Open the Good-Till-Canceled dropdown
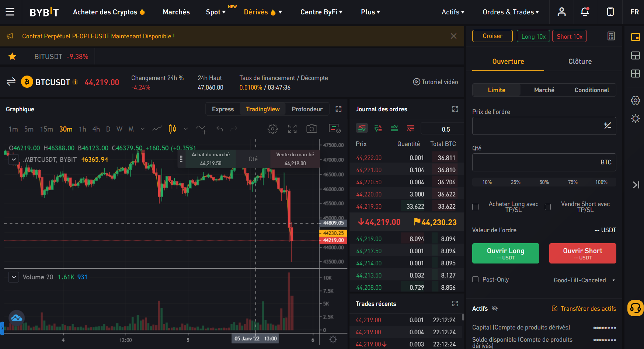The height and width of the screenshot is (349, 644). pos(584,280)
